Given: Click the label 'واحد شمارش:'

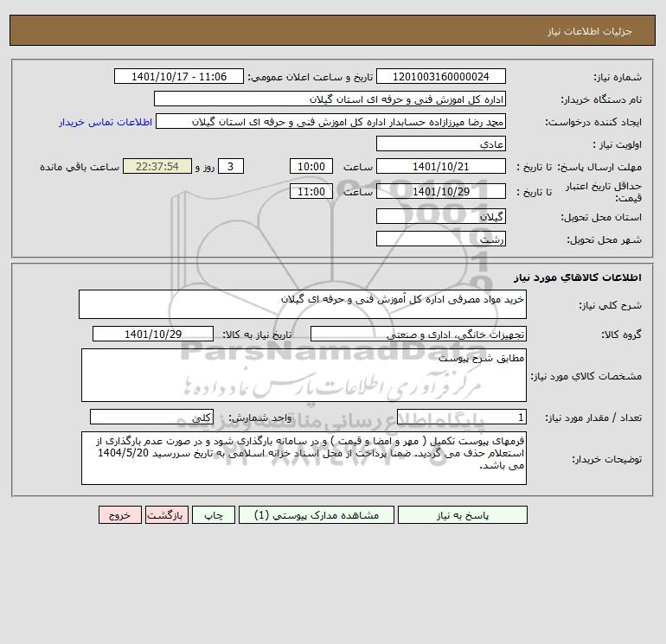Looking at the screenshot, I should [x=260, y=418].
